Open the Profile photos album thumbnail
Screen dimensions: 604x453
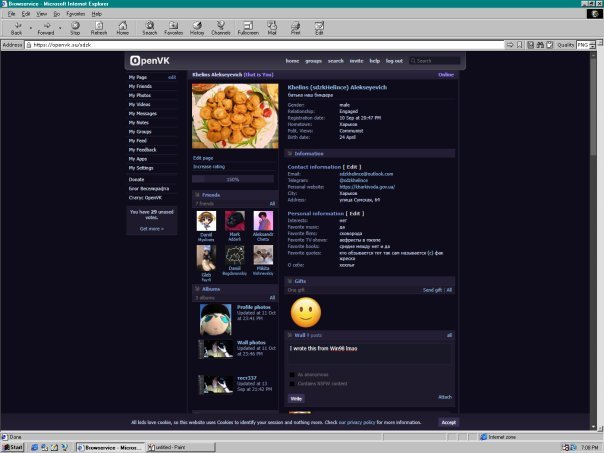click(x=215, y=319)
